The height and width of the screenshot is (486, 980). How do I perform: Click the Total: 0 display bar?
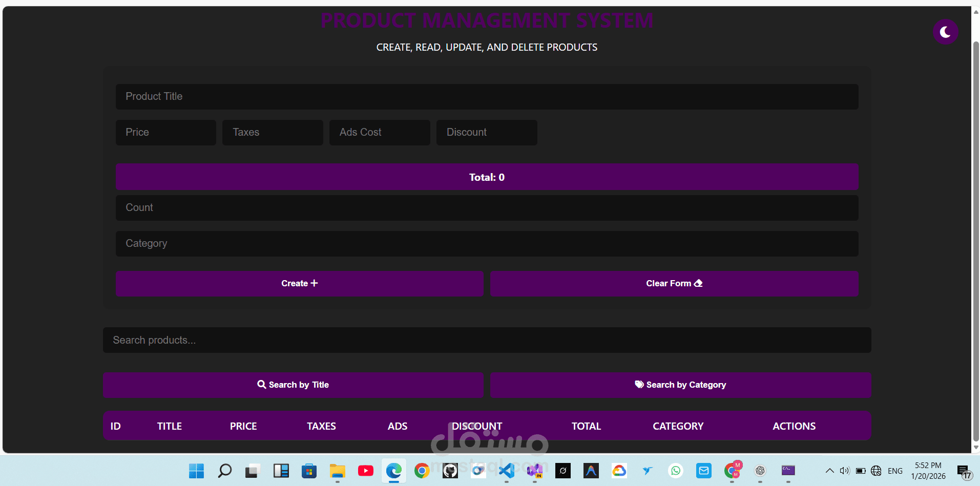tap(487, 177)
